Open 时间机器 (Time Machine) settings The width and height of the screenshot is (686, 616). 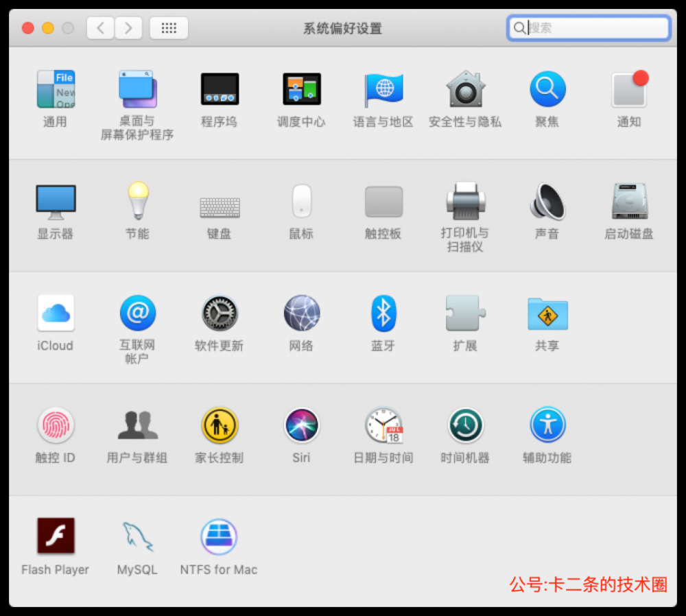465,425
